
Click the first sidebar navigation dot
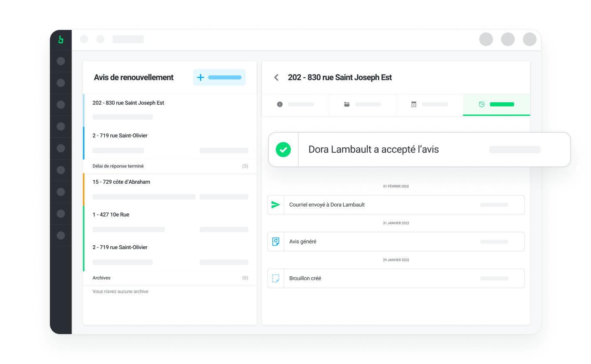tap(61, 61)
